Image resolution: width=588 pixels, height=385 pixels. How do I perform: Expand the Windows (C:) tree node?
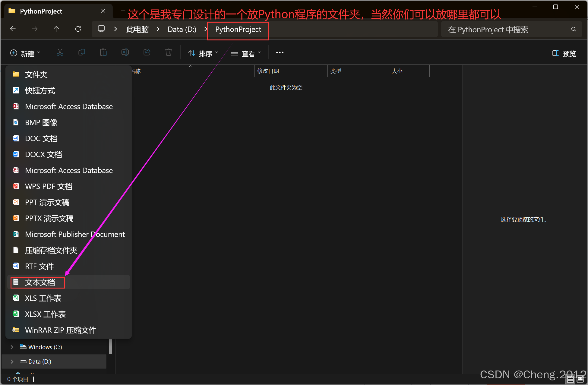[x=12, y=347]
